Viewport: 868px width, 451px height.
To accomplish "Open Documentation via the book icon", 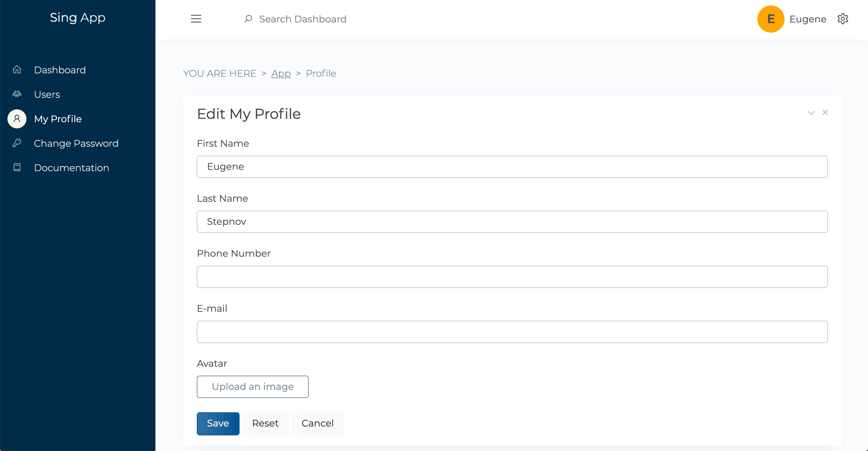I will [17, 167].
